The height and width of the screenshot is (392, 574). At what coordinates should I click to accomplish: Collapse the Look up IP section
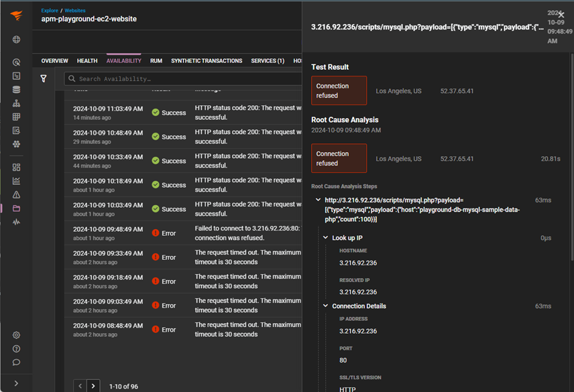coord(326,238)
